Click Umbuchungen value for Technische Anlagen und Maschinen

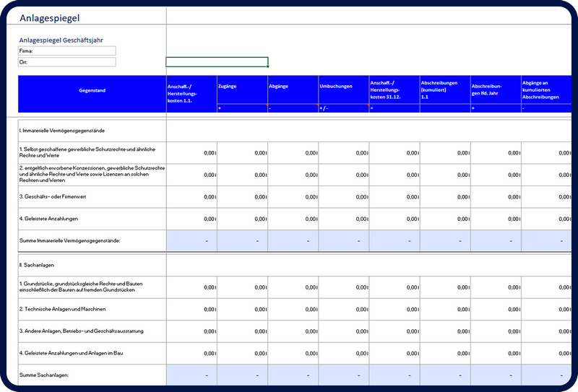pyautogui.click(x=343, y=309)
